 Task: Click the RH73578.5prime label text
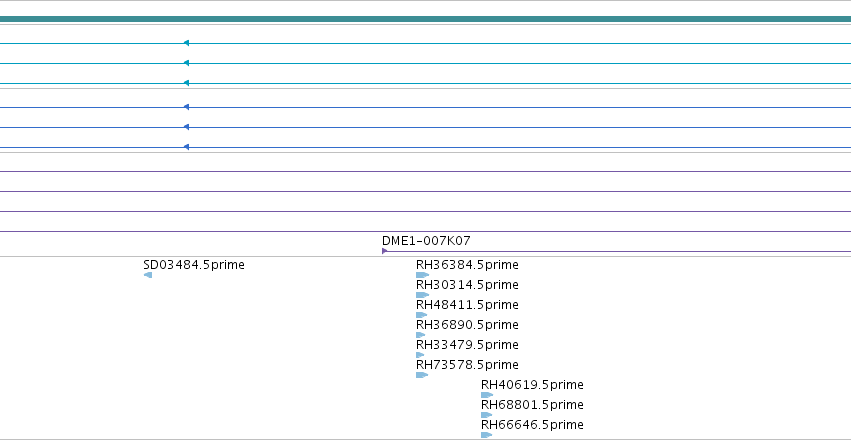[x=467, y=365]
